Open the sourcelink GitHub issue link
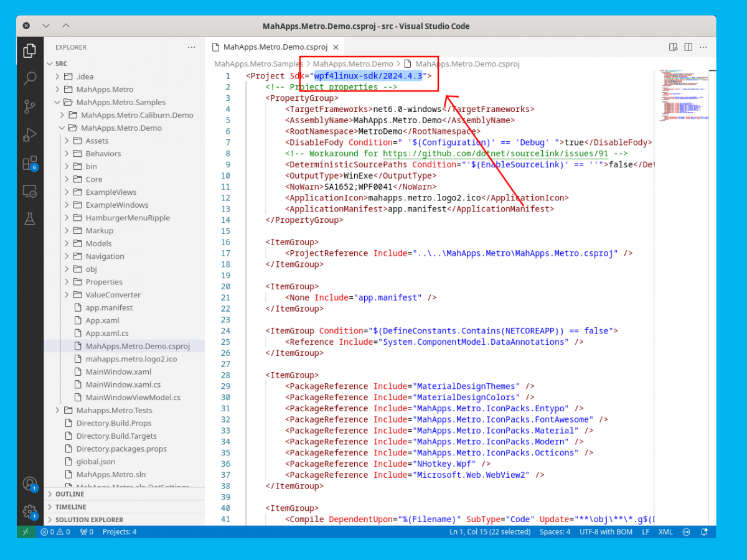This screenshot has width=747, height=560. coord(496,153)
